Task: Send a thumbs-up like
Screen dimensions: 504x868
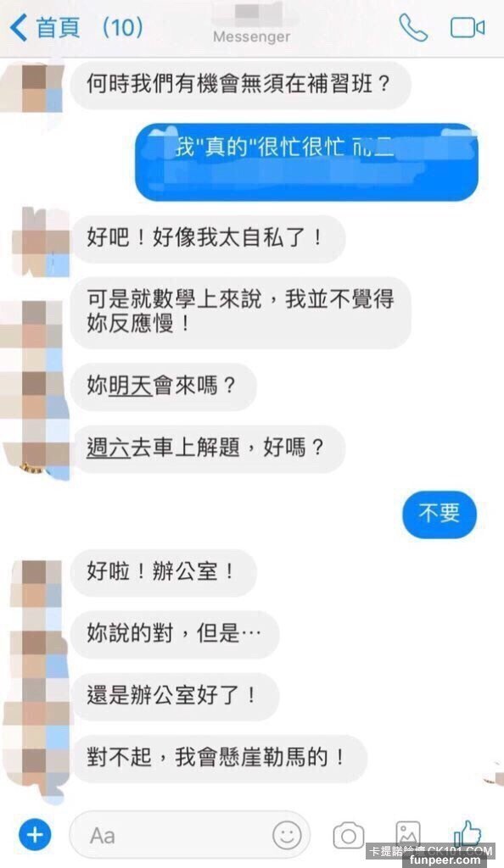Action: tap(467, 834)
